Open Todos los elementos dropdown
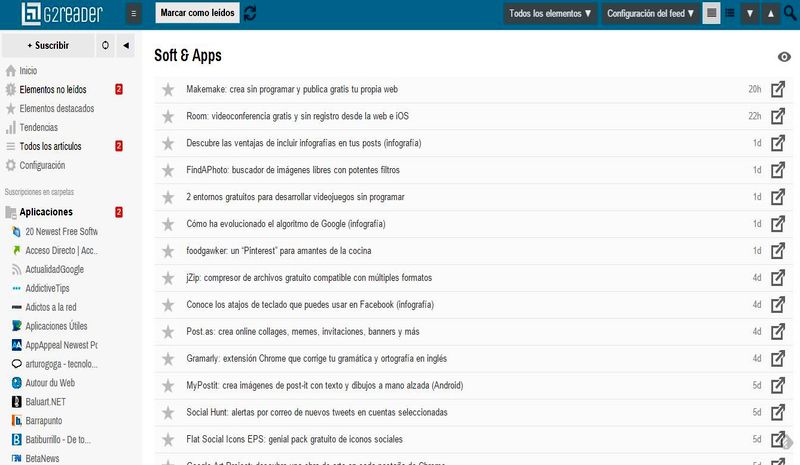The width and height of the screenshot is (800, 465). click(550, 14)
